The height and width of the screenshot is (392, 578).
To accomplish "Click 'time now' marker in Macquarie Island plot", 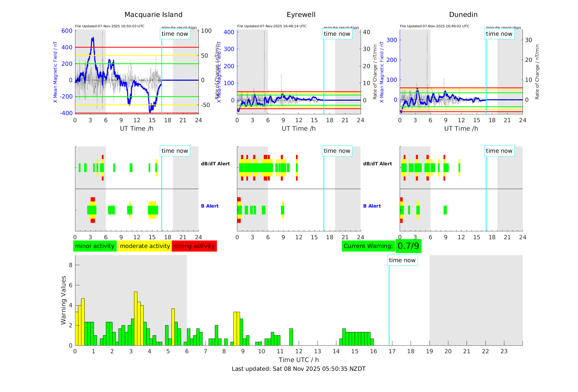I will pyautogui.click(x=175, y=34).
